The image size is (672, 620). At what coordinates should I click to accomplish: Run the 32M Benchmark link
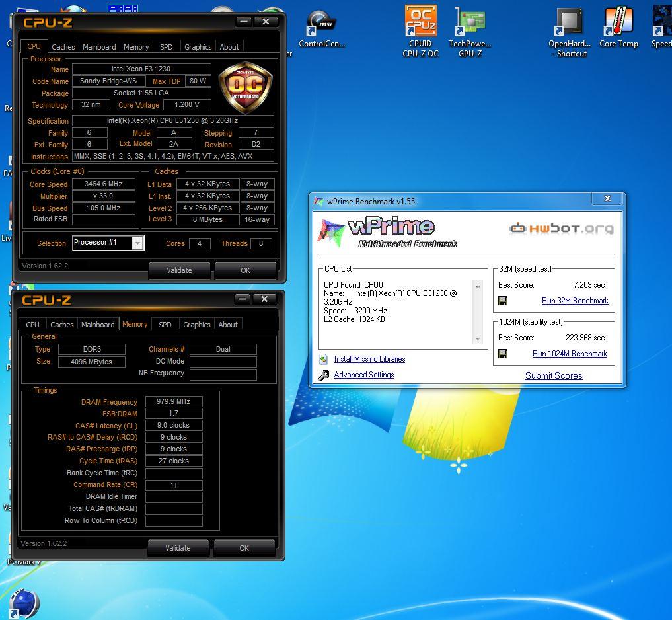tap(575, 301)
